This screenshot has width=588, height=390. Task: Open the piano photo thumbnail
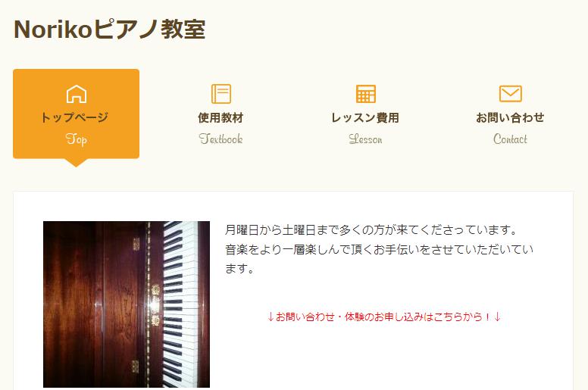click(127, 304)
